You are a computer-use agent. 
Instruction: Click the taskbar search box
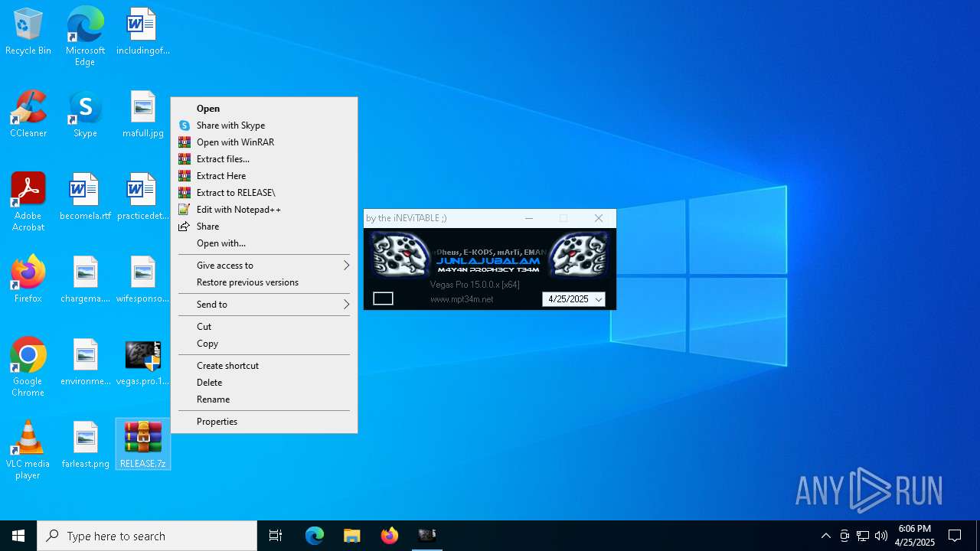coord(147,536)
